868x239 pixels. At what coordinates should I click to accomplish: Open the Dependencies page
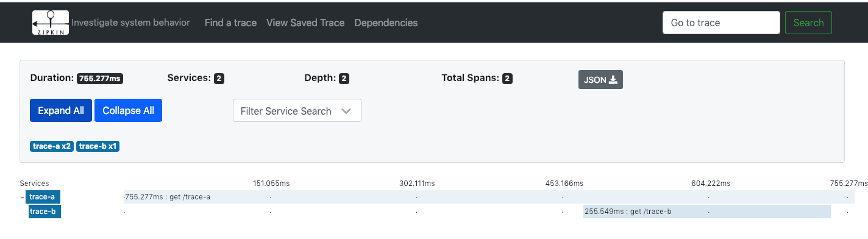coord(386,23)
